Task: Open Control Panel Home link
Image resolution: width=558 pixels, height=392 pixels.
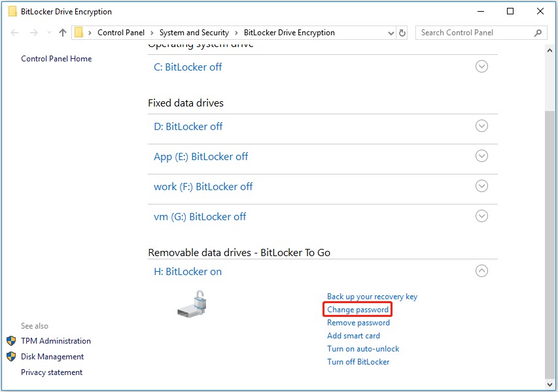Action: click(56, 59)
